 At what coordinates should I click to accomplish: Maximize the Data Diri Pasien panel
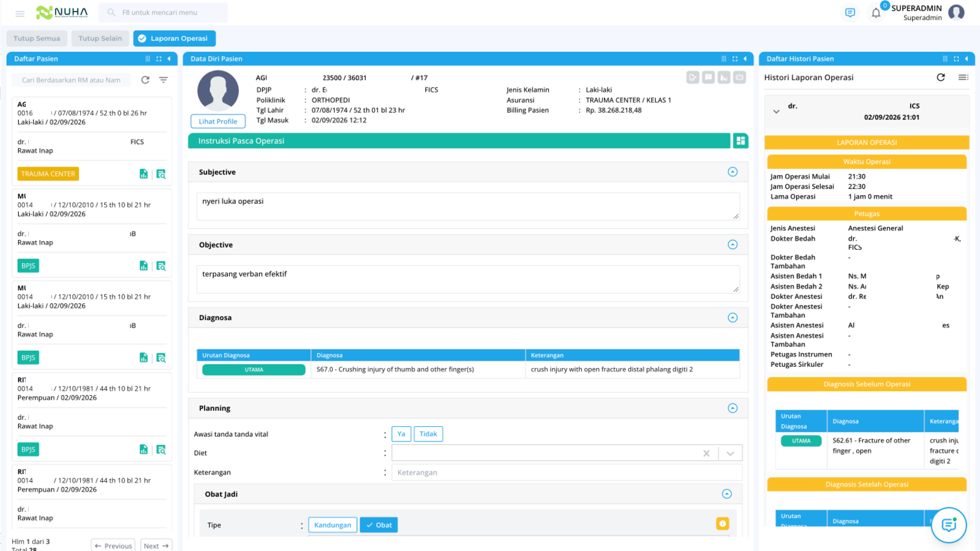(x=734, y=59)
